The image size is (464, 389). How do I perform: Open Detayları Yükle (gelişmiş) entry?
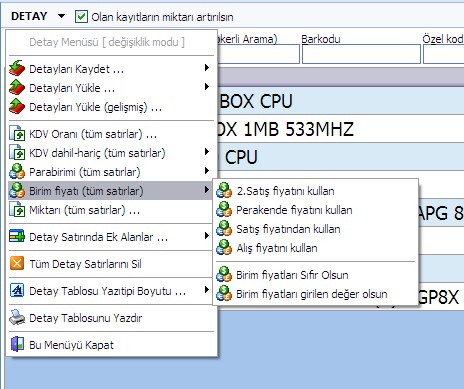click(111, 107)
